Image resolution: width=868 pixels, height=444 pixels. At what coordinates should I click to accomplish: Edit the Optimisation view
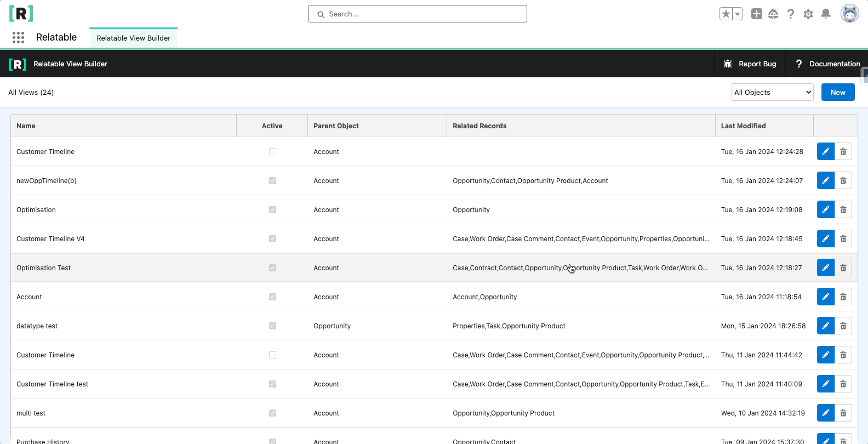point(826,209)
